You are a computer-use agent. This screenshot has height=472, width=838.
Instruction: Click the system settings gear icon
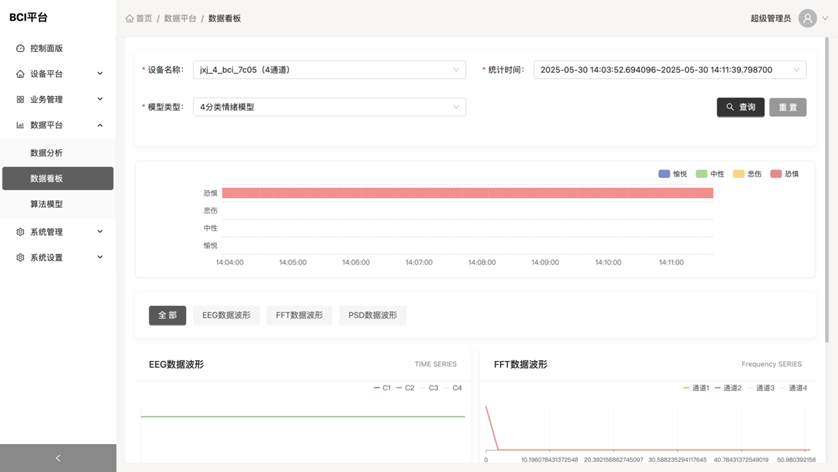21,258
